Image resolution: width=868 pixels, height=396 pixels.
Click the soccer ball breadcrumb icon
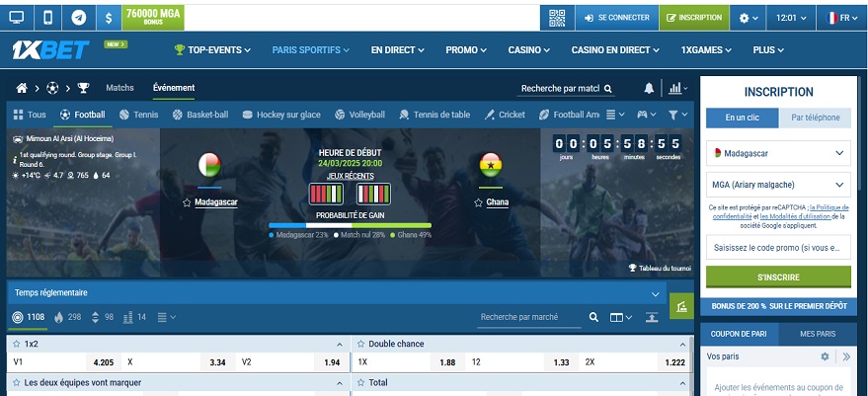coord(52,88)
